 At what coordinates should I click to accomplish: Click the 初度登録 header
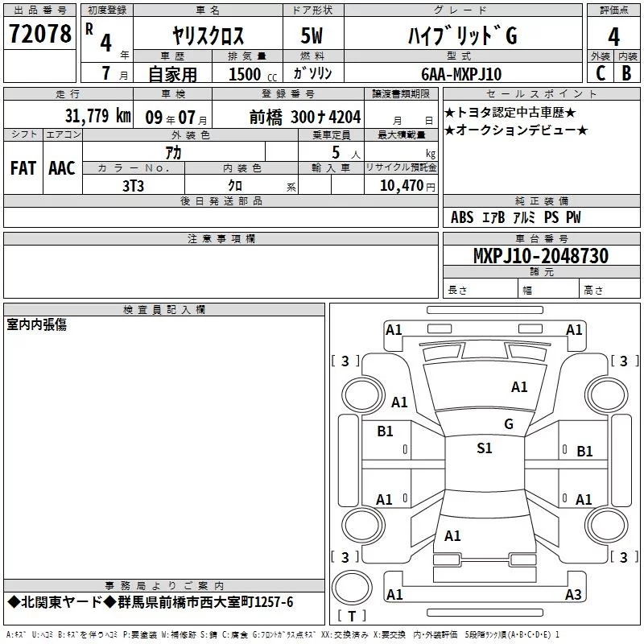(107, 10)
